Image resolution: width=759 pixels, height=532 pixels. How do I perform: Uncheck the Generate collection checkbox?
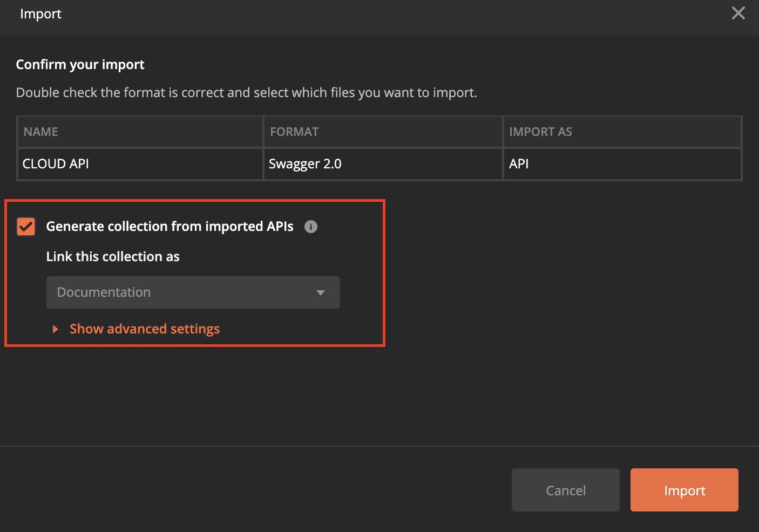(x=26, y=227)
